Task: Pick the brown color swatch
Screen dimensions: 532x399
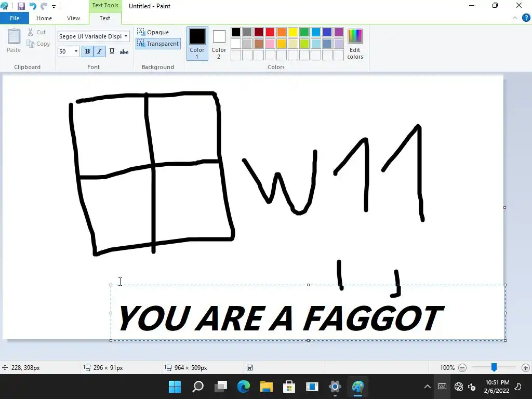Action: point(259,44)
